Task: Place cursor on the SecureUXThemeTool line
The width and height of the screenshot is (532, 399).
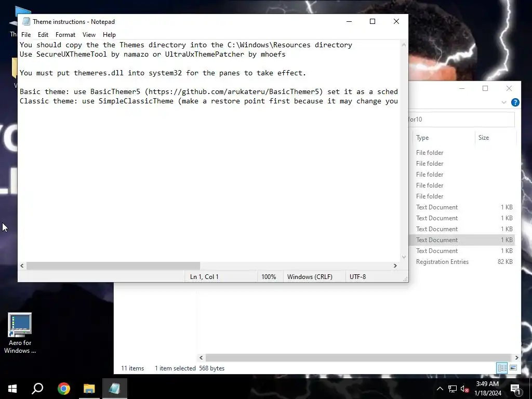Action: coord(153,54)
